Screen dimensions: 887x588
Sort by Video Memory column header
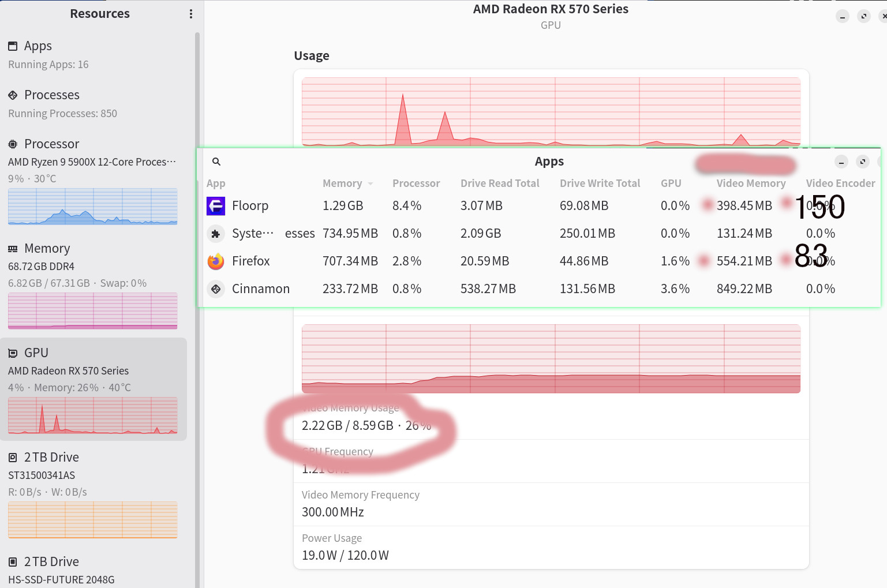point(751,183)
